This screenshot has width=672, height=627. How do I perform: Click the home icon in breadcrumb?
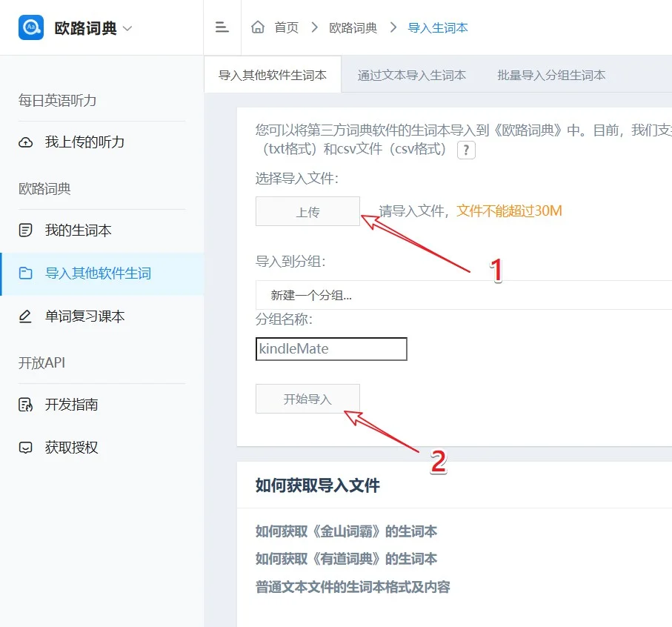coord(258,27)
